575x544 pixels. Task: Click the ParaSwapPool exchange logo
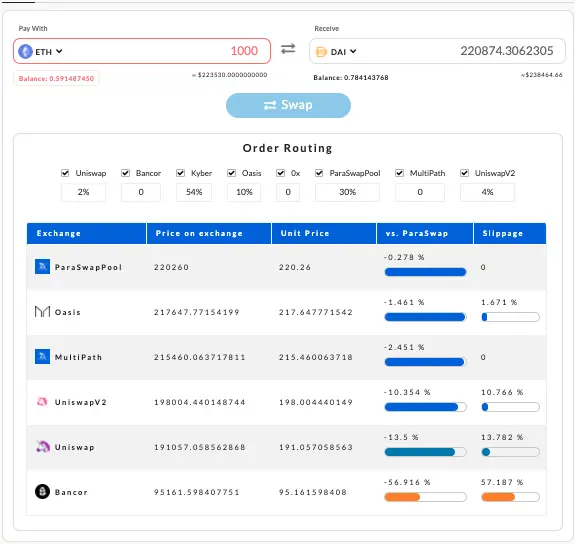pyautogui.click(x=43, y=267)
